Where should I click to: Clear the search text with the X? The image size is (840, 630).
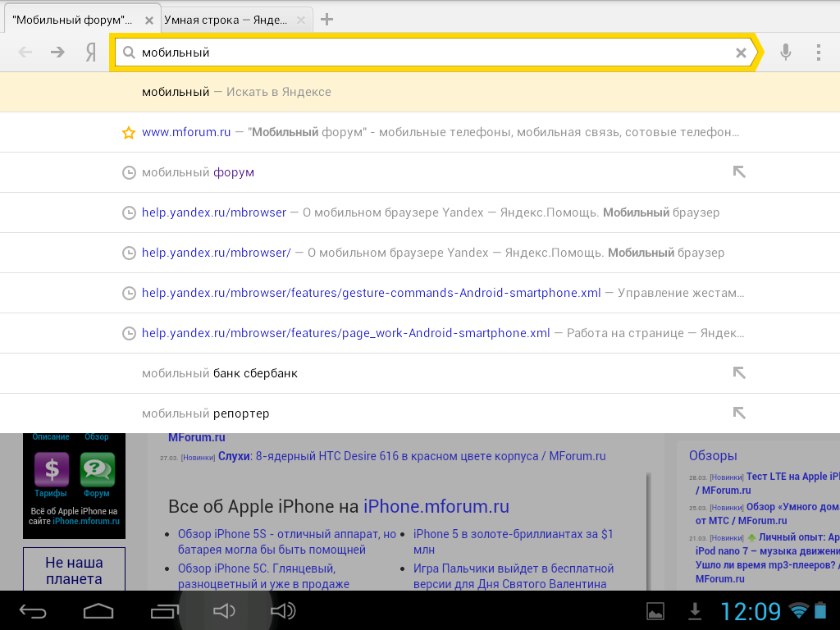(741, 52)
